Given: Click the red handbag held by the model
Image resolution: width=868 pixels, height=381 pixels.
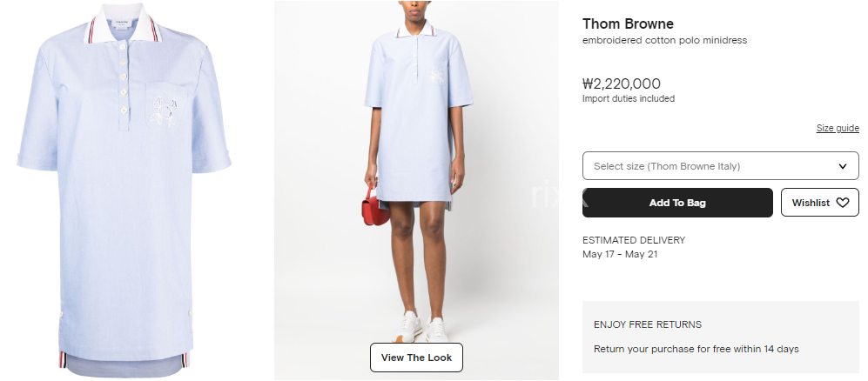Looking at the screenshot, I should tap(376, 205).
